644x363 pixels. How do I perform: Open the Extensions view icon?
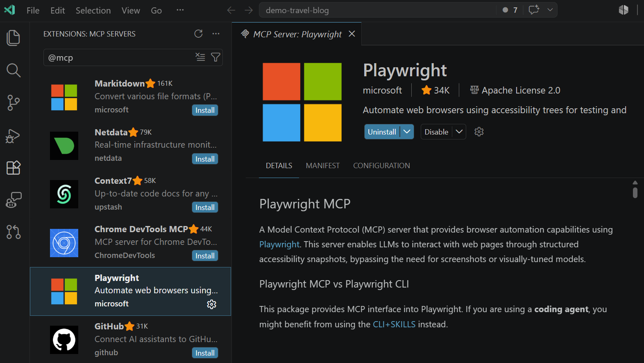click(x=14, y=168)
